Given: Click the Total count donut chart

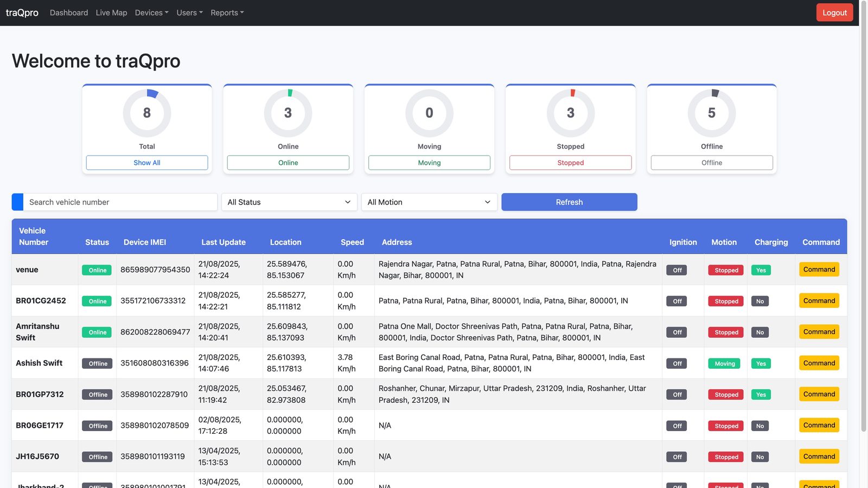Looking at the screenshot, I should pos(147,113).
